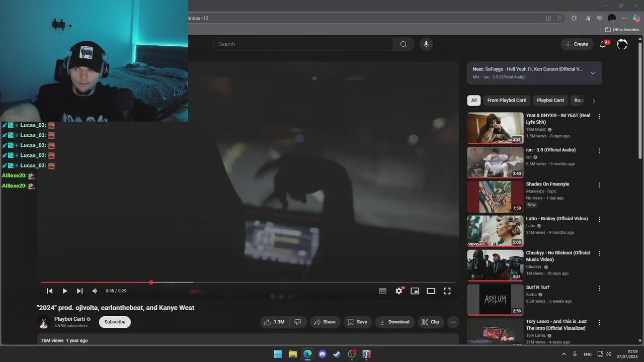The width and height of the screenshot is (644, 362).
Task: Open Windows Start menu
Action: pos(278,354)
